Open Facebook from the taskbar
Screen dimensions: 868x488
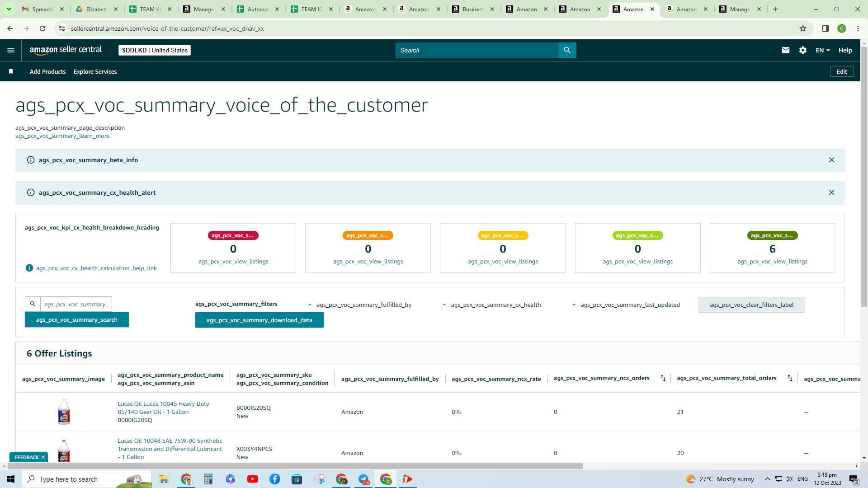tap(275, 479)
